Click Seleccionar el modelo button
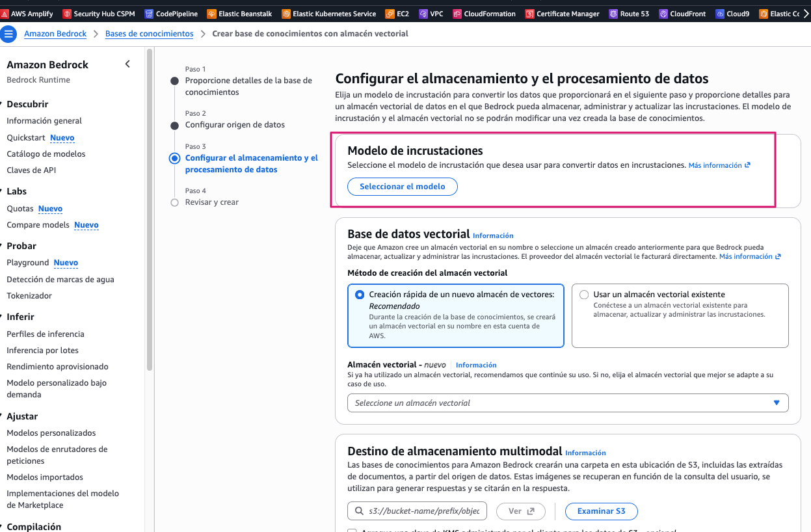The height and width of the screenshot is (532, 811). 403,187
